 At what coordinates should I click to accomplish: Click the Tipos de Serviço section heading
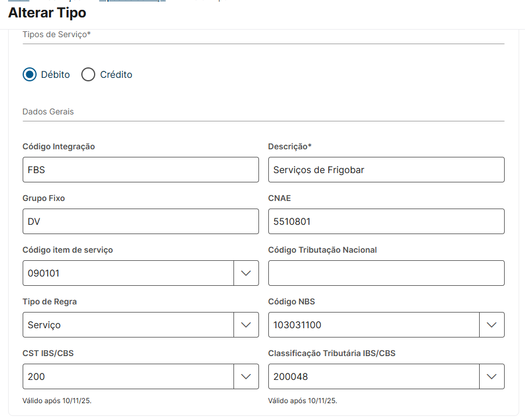tap(56, 35)
